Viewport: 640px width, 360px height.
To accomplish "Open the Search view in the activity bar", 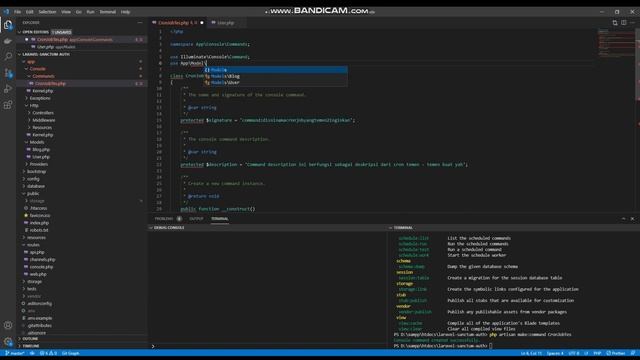I will [8, 57].
